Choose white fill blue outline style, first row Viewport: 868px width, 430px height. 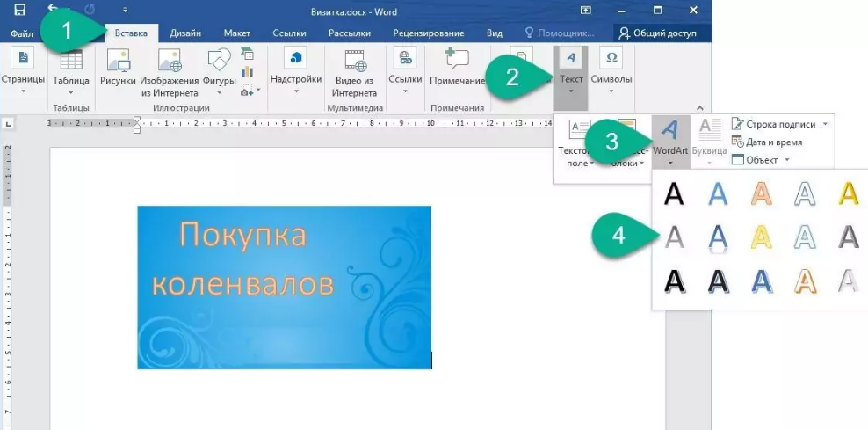(805, 194)
